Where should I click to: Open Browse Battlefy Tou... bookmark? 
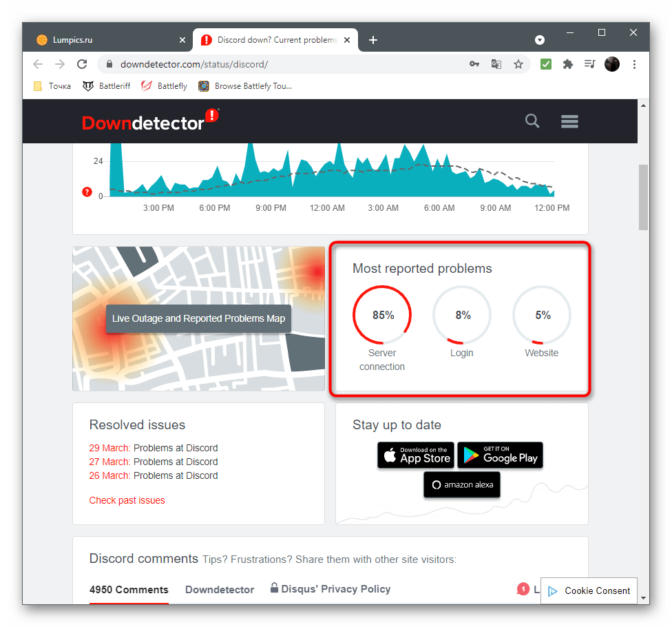pos(245,86)
